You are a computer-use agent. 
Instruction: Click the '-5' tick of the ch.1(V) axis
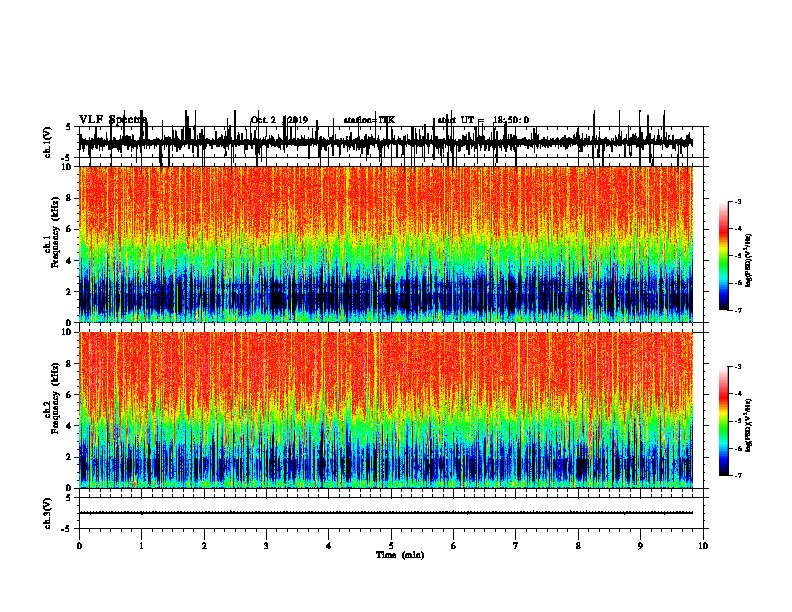pyautogui.click(x=67, y=158)
